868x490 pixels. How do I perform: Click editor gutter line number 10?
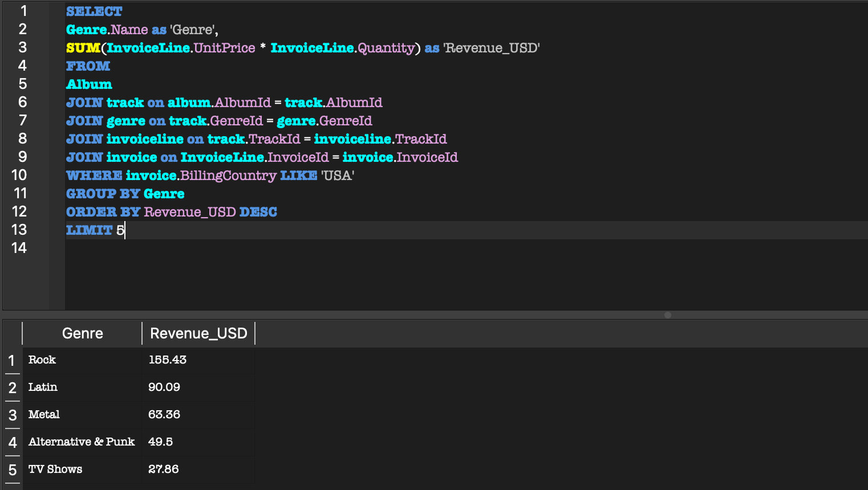pyautogui.click(x=19, y=175)
